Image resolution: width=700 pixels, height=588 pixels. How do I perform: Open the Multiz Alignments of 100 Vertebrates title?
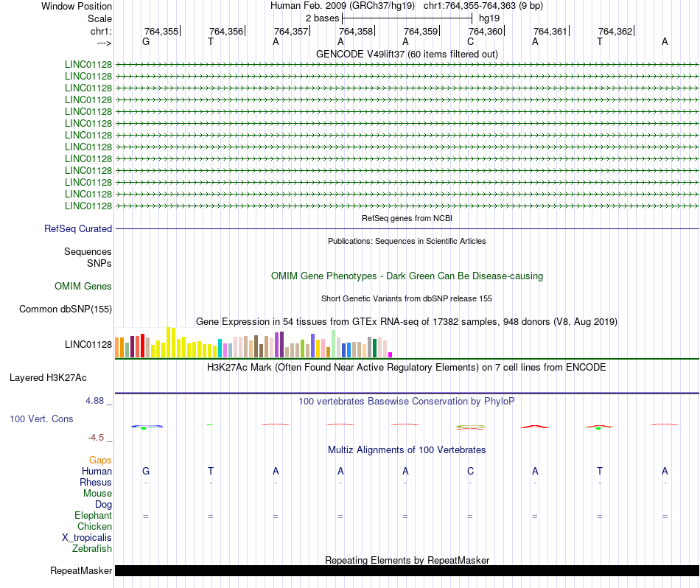tap(407, 449)
